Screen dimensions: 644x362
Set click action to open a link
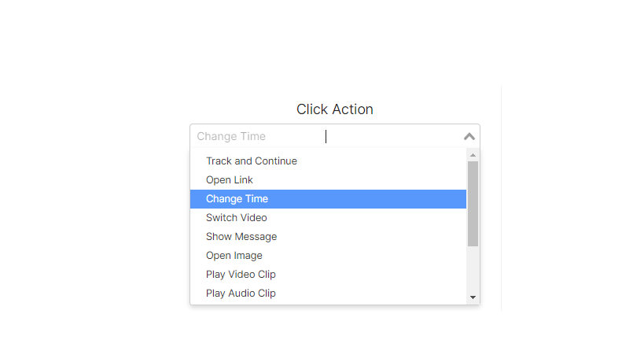[230, 180]
